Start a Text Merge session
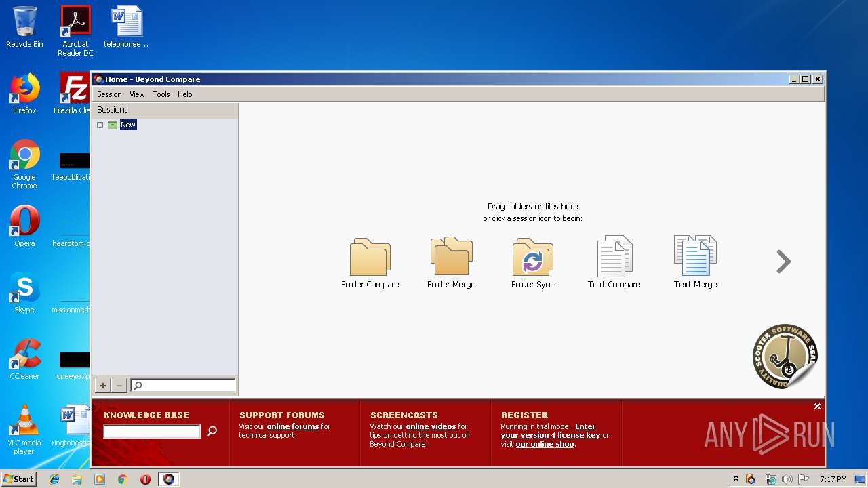 (x=695, y=263)
